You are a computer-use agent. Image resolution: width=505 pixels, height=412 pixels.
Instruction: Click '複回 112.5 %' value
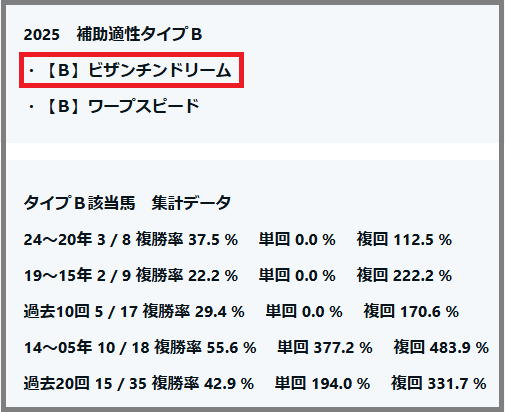[x=404, y=239]
